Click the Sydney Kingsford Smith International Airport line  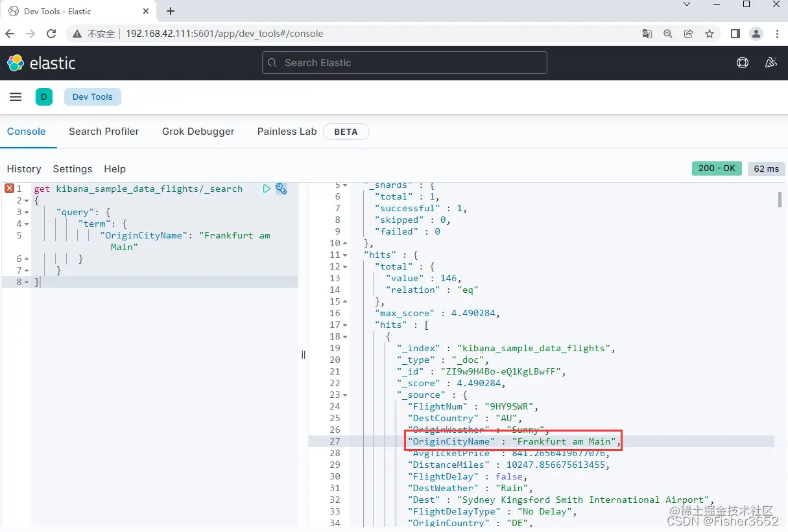coord(562,500)
